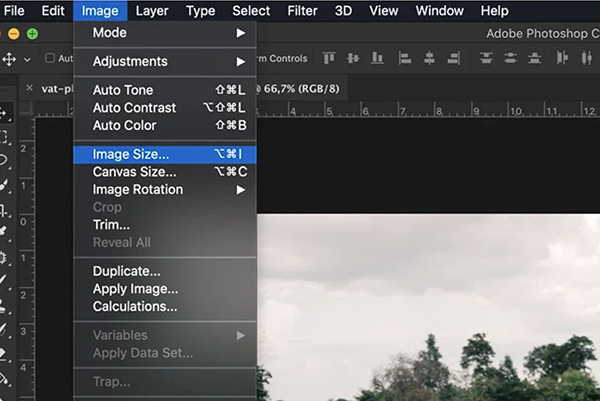Open the Image Rotation submenu
600x401 pixels.
(x=165, y=189)
